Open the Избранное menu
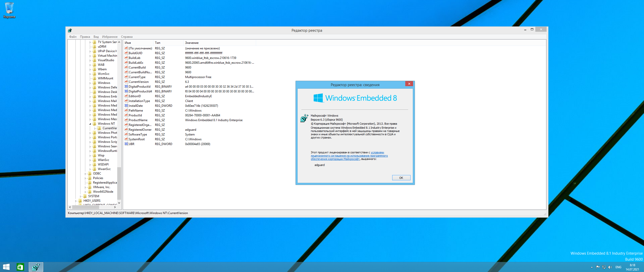This screenshot has width=644, height=272. point(110,37)
